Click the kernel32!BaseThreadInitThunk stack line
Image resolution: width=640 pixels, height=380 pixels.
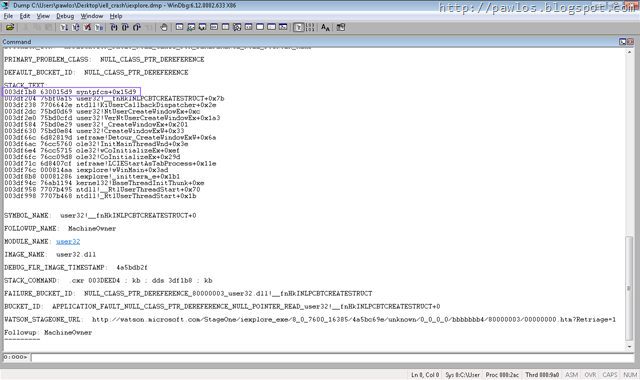click(x=104, y=183)
